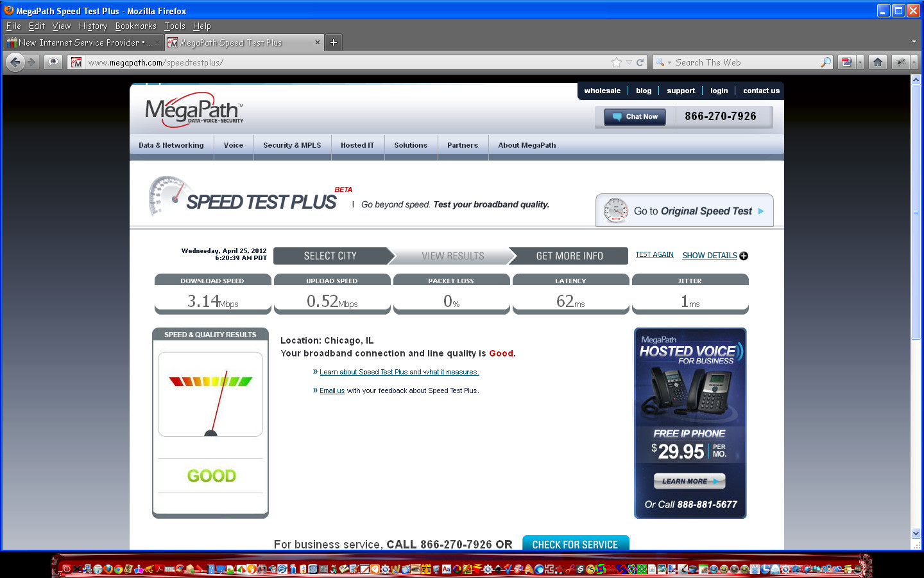The height and width of the screenshot is (578, 924).
Task: Click the plus icon beside SHOW DETAILS
Action: (x=744, y=256)
